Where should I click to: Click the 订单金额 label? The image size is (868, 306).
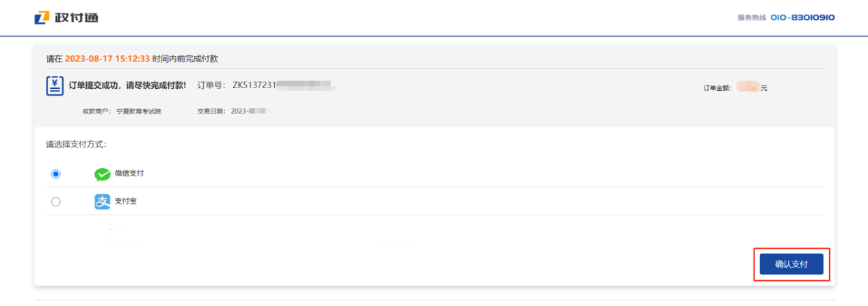tap(717, 88)
